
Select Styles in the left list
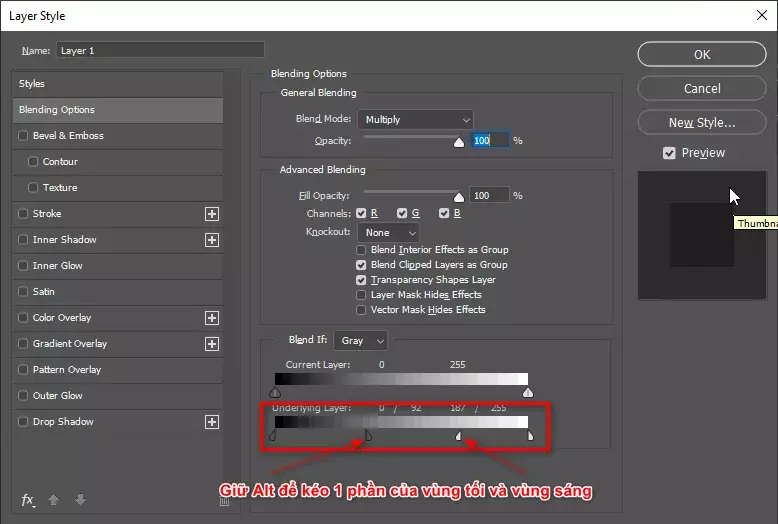click(118, 84)
